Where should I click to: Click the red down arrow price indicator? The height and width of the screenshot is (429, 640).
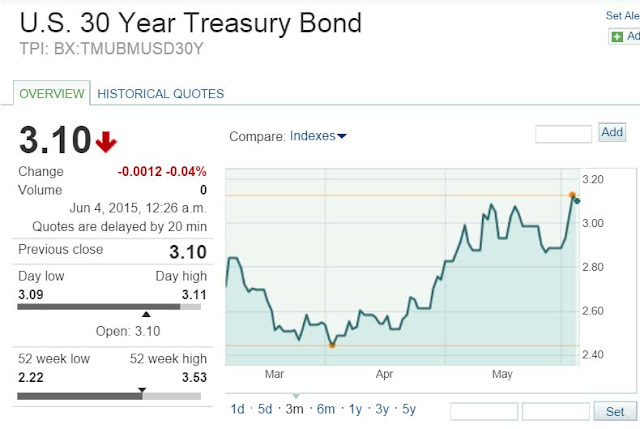pyautogui.click(x=106, y=142)
